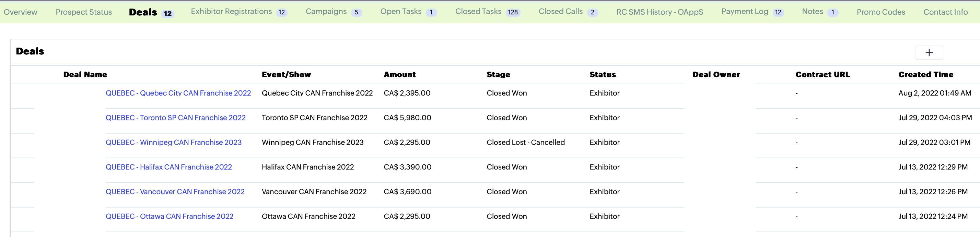View the Closed Calls tab
Image resolution: width=980 pixels, height=237 pixels.
(560, 12)
